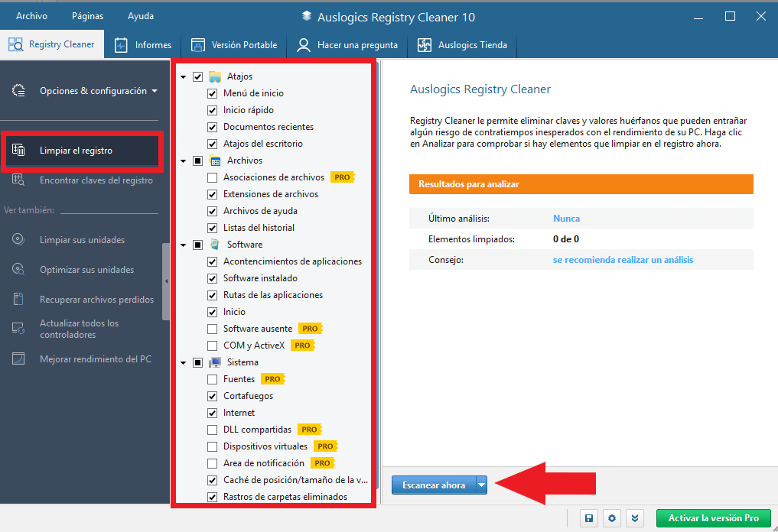Click the Limpiar el registro icon

pyautogui.click(x=18, y=150)
